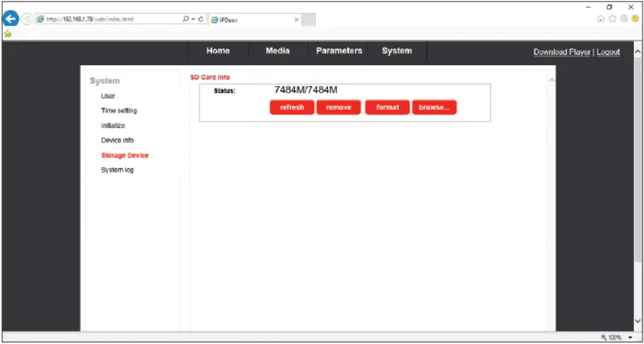Select Storage Device in sidebar
The width and height of the screenshot is (644, 344).
pyautogui.click(x=125, y=155)
